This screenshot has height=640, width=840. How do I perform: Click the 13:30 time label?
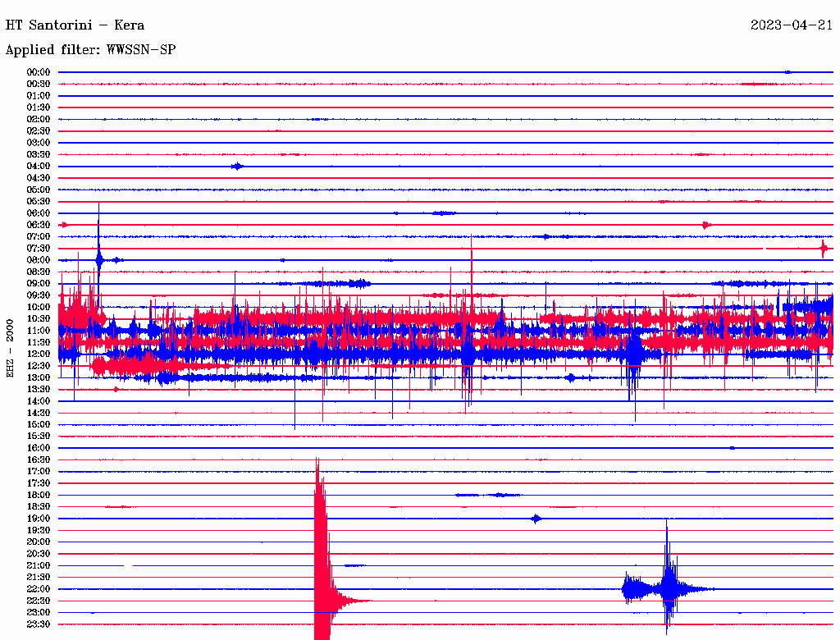tap(39, 389)
